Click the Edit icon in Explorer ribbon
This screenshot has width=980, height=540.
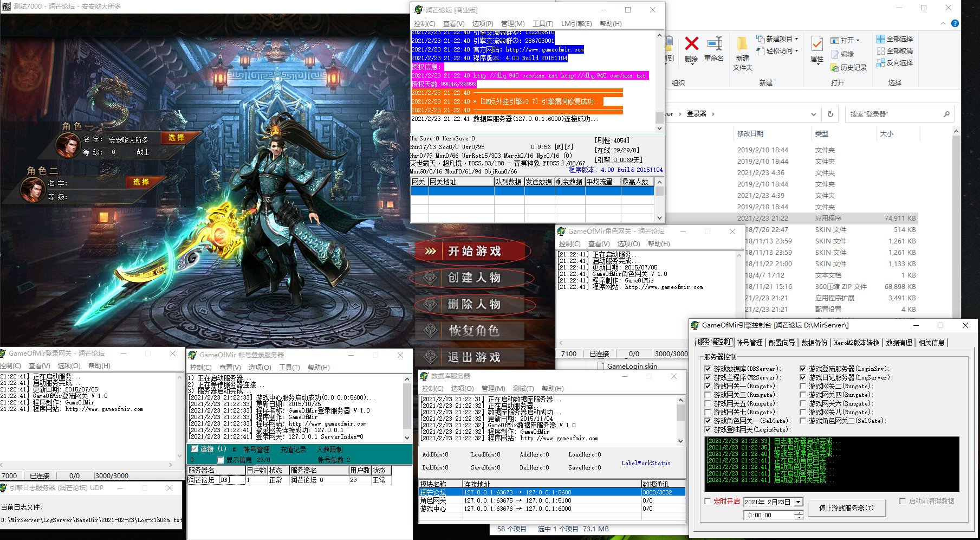point(835,54)
